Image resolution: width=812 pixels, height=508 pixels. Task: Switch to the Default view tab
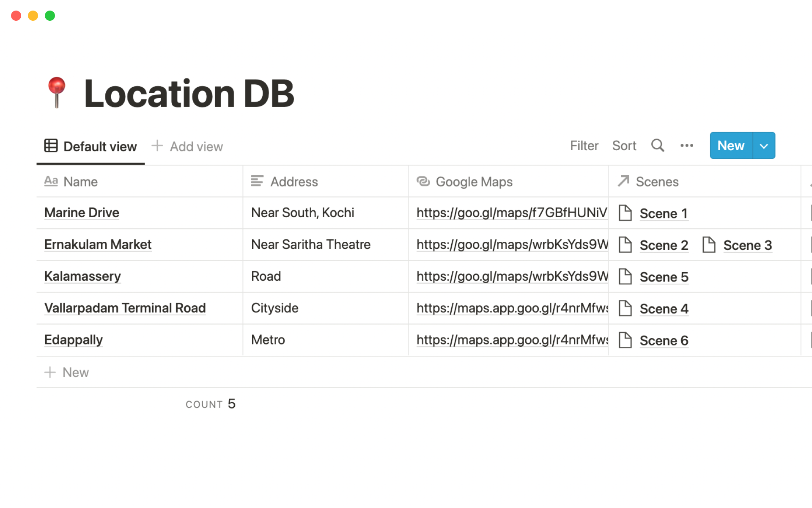coord(100,146)
